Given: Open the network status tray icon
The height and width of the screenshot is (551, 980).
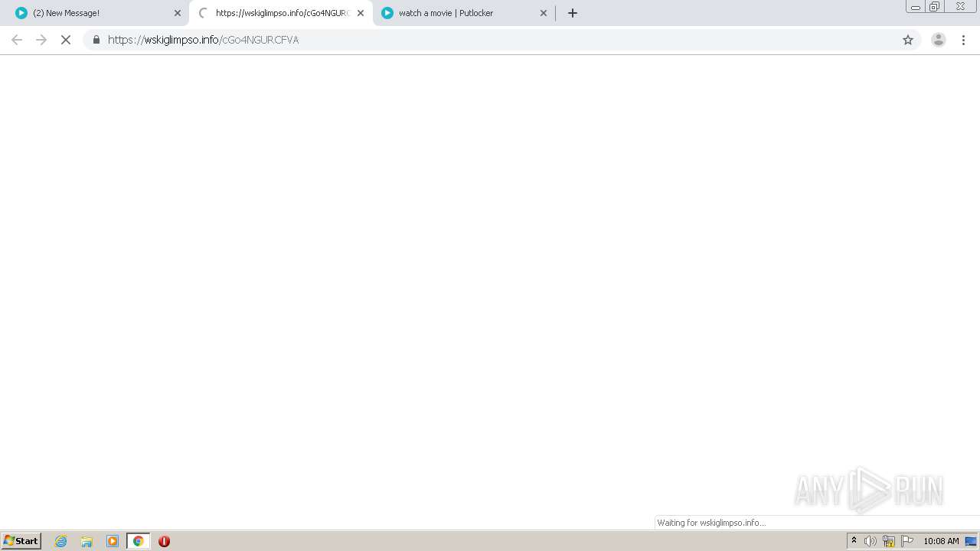Looking at the screenshot, I should [889, 541].
